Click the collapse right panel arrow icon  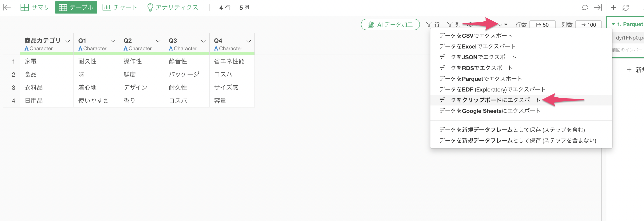(x=598, y=7)
